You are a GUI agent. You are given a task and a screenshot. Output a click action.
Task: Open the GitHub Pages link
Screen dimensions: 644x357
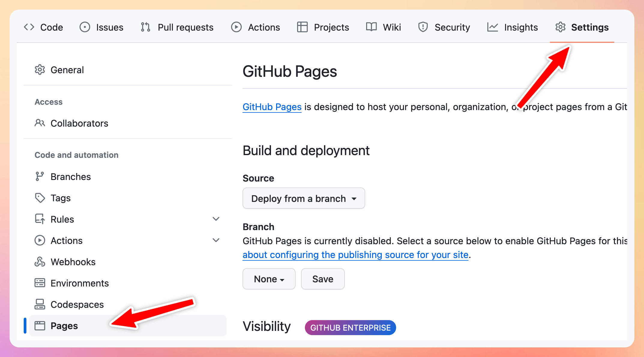point(272,107)
